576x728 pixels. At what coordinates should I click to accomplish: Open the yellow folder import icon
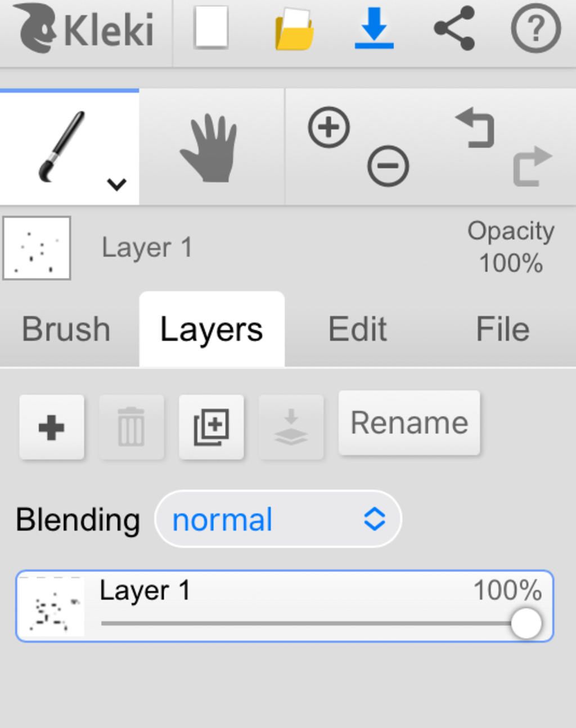[294, 29]
